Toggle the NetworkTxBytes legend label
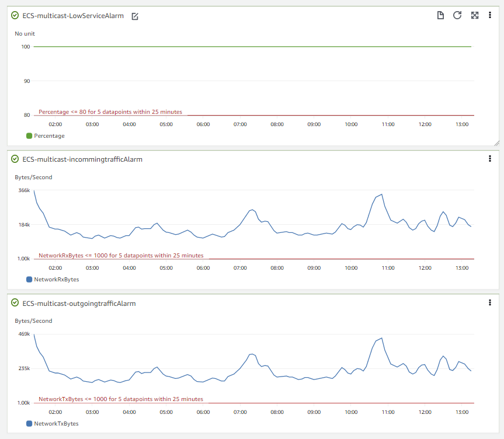504x439 pixels. tap(56, 423)
